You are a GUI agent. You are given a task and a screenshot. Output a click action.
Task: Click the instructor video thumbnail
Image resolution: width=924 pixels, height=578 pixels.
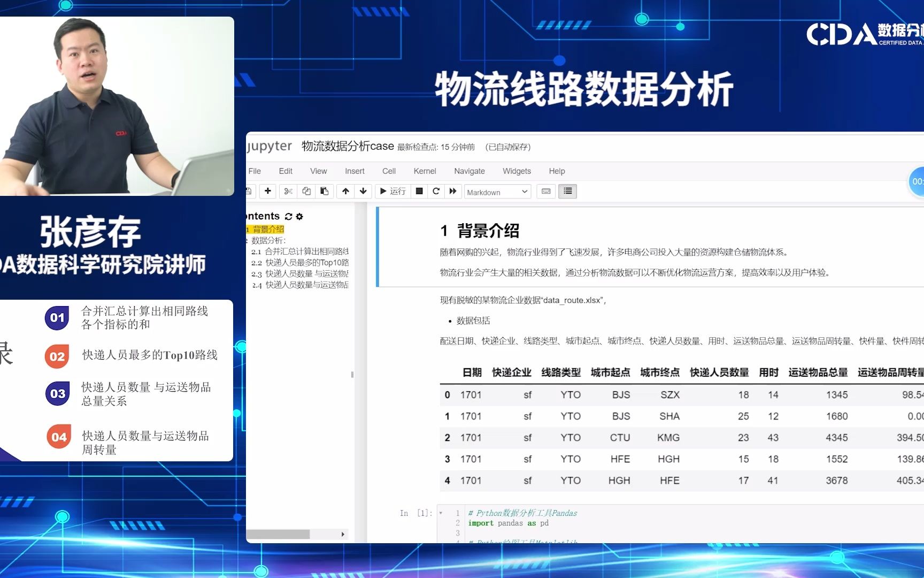[x=117, y=106]
